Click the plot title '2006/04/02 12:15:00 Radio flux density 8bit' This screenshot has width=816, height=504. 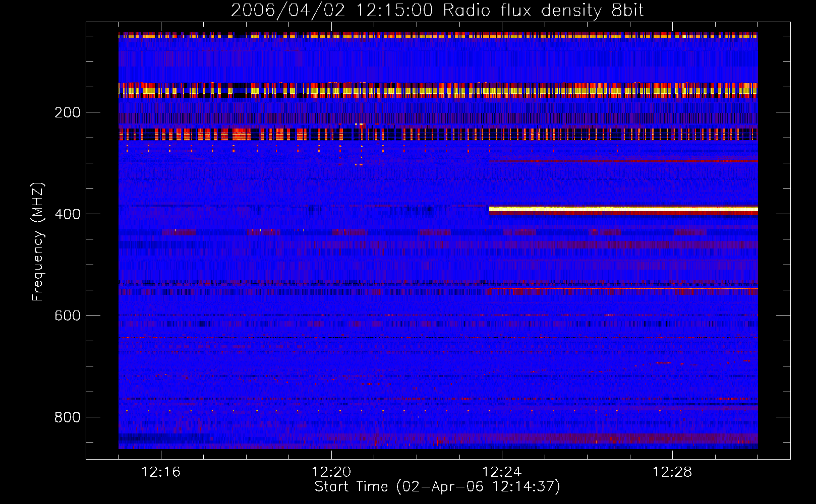(437, 11)
